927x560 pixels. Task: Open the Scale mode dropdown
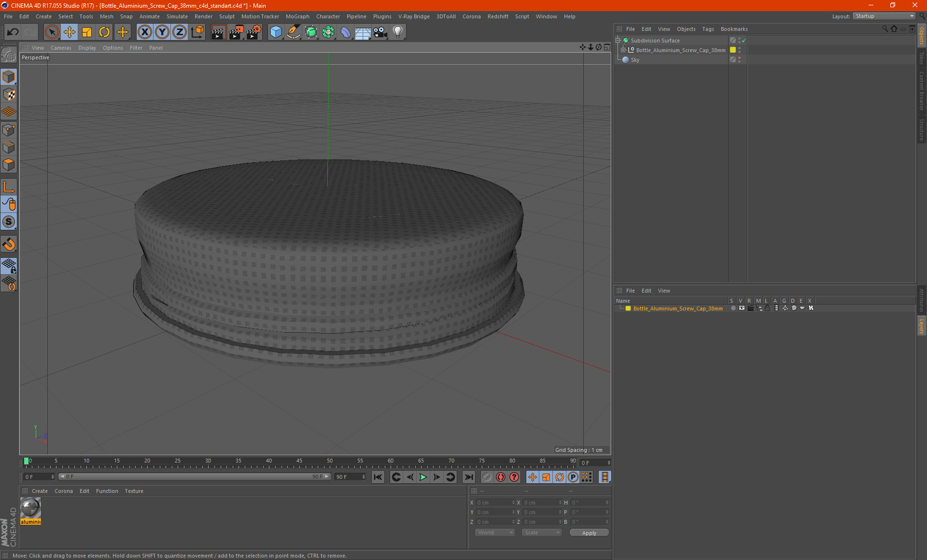point(542,532)
